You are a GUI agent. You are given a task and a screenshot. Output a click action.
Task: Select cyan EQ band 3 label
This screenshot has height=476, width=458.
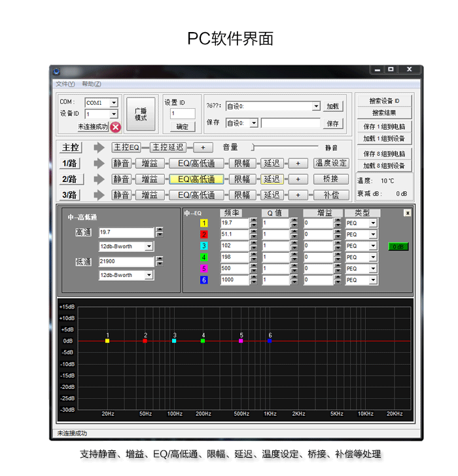(204, 246)
